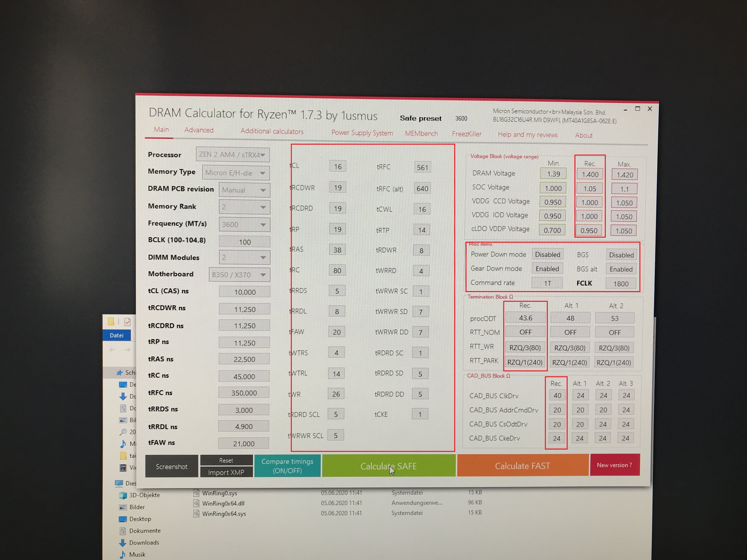Click the Musik note icon
The image size is (747, 560).
[123, 555]
